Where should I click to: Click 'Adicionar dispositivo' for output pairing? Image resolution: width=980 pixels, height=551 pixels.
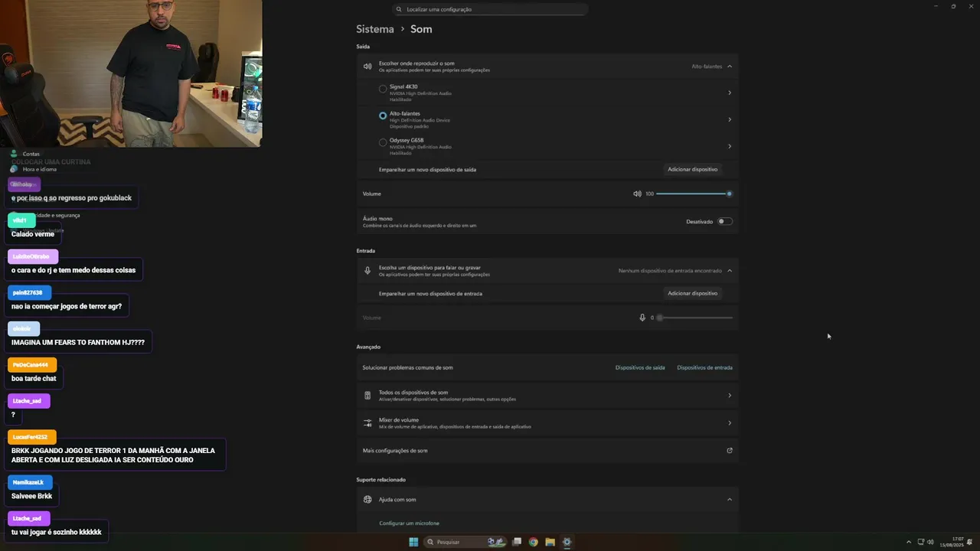[x=693, y=169]
